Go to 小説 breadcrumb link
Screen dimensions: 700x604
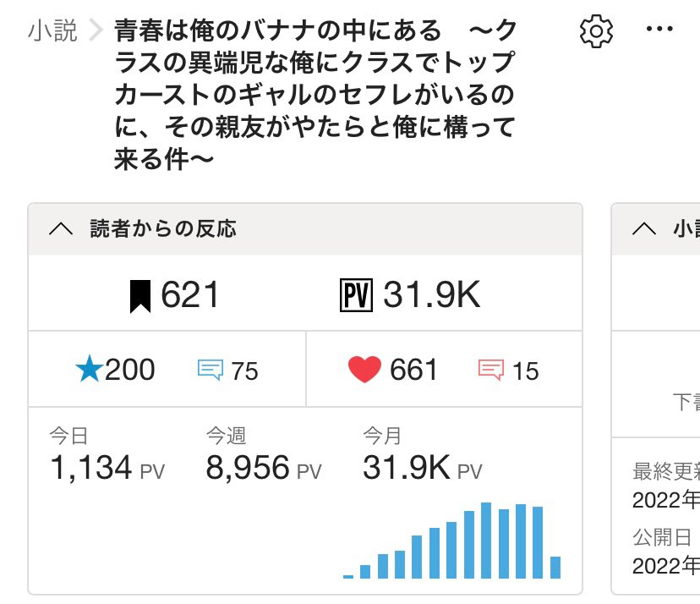click(52, 31)
